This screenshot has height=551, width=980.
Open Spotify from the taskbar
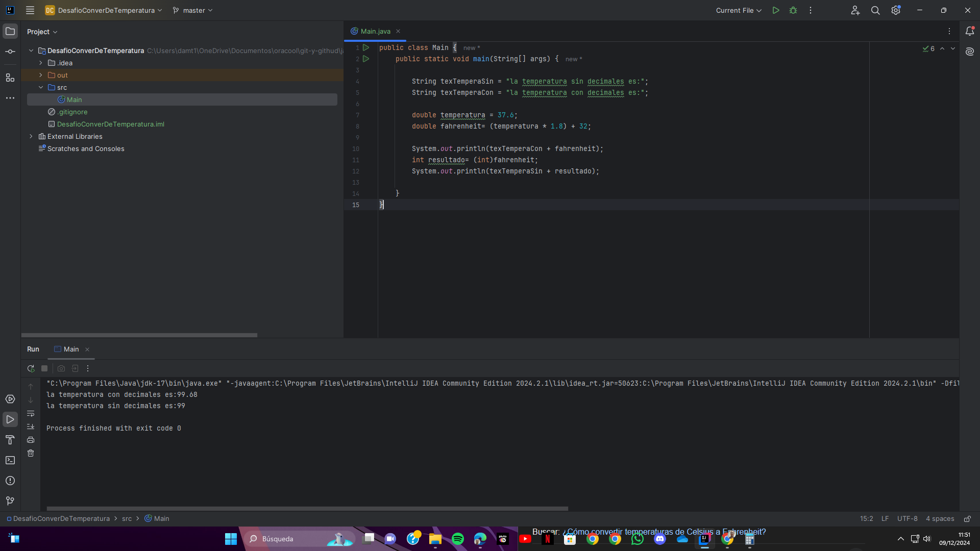tap(458, 539)
